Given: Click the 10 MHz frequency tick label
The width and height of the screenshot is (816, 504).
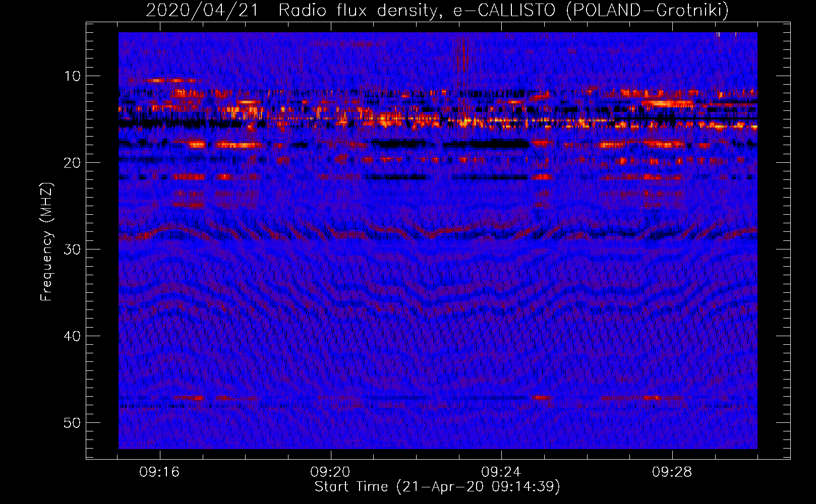Looking at the screenshot, I should coord(73,76).
